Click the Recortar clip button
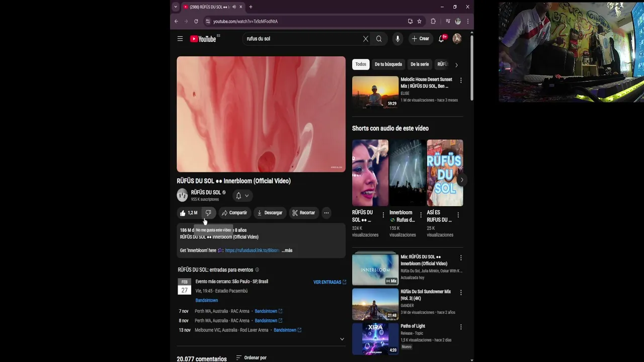Screen dimensions: 644x362 tap(303, 213)
